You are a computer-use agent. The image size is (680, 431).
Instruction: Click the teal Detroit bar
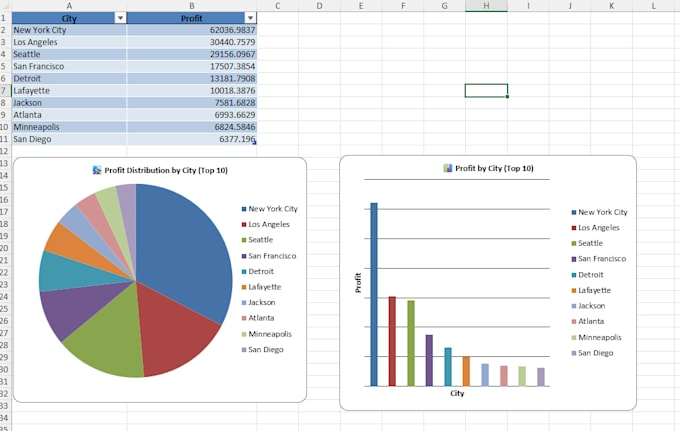pyautogui.click(x=448, y=367)
